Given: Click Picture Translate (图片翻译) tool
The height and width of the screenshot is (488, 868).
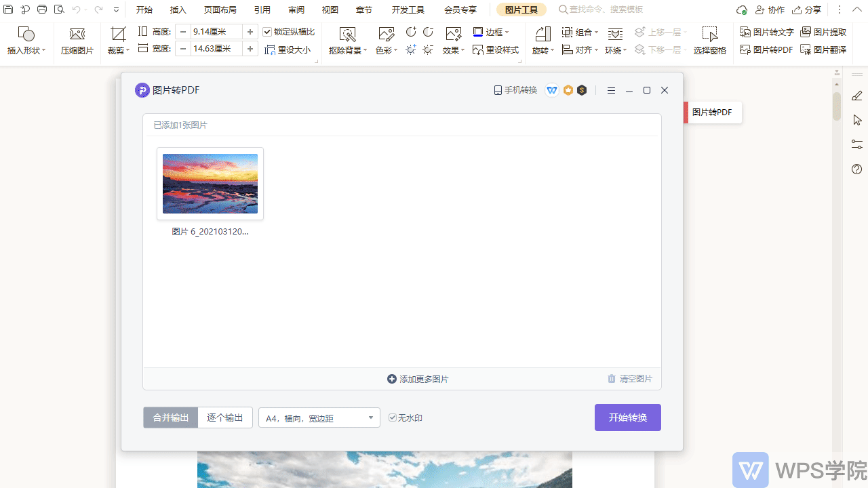Looking at the screenshot, I should pos(823,50).
